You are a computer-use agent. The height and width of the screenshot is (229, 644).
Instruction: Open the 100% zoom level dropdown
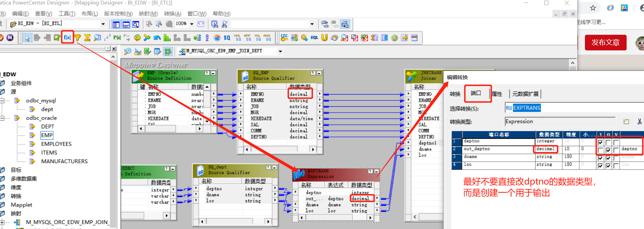[x=191, y=24]
